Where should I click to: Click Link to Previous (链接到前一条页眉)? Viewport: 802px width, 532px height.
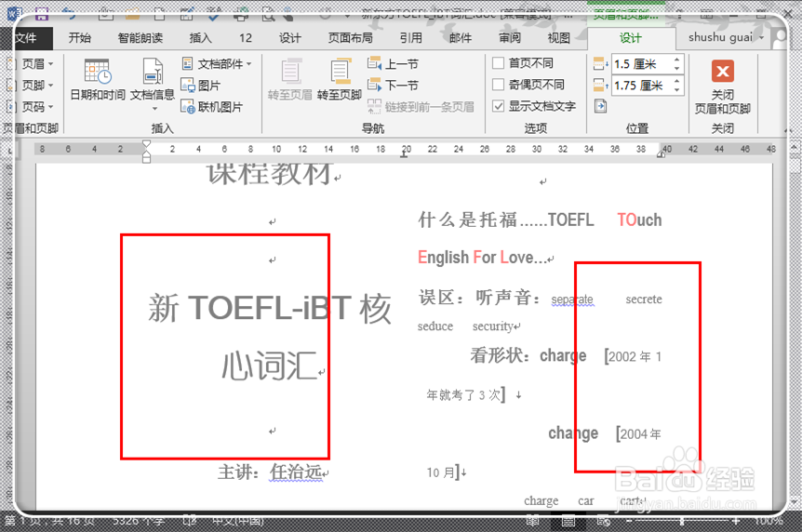point(421,106)
